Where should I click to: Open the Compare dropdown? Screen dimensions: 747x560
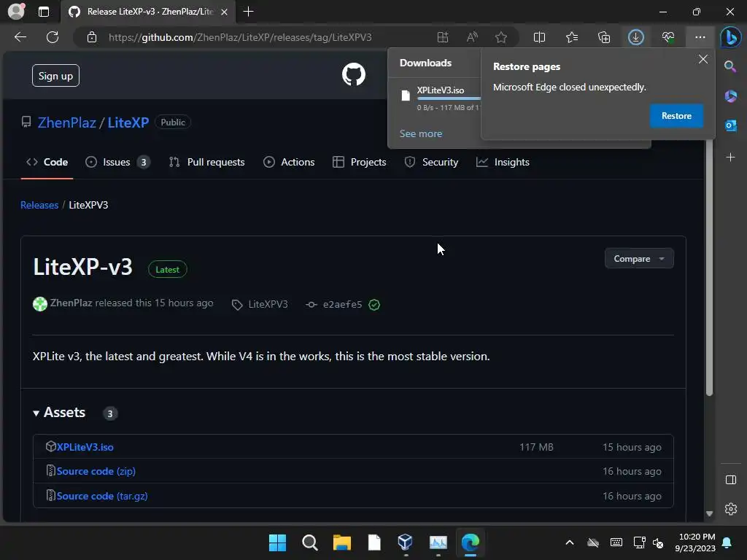[x=639, y=259]
